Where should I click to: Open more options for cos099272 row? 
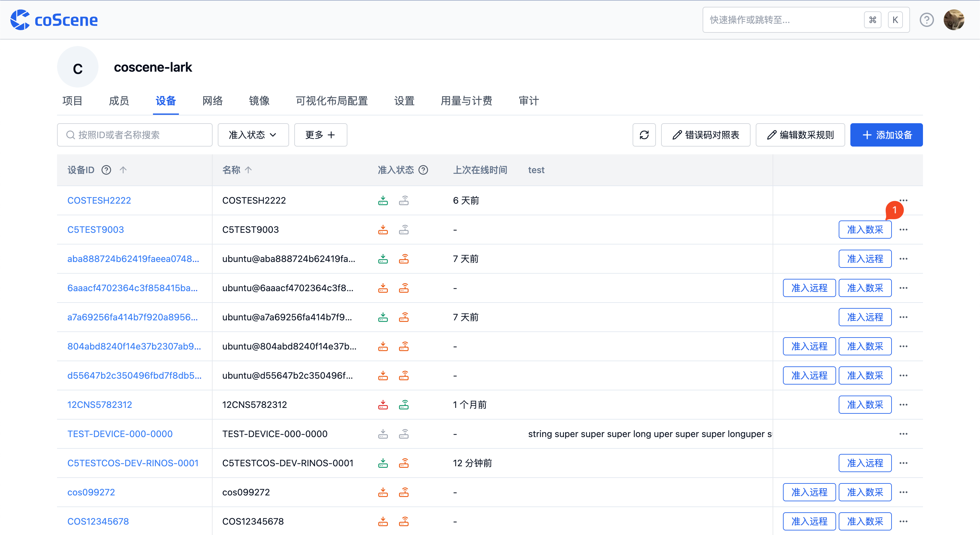tap(903, 492)
